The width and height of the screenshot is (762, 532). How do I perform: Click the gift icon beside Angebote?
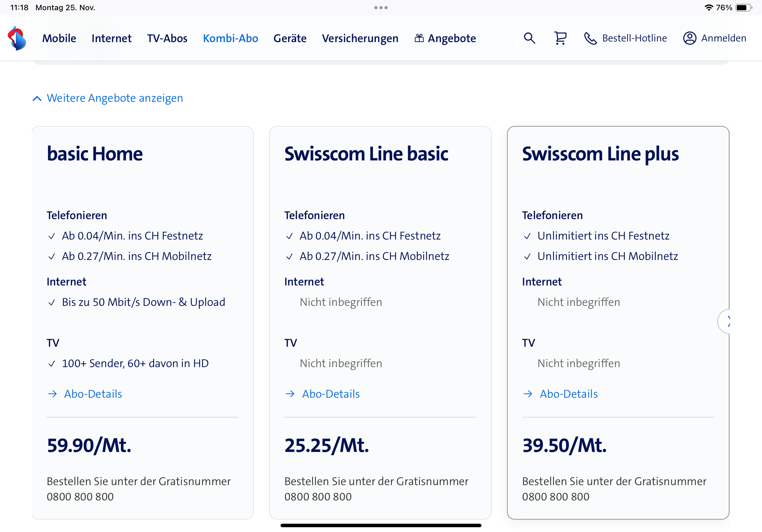[419, 38]
